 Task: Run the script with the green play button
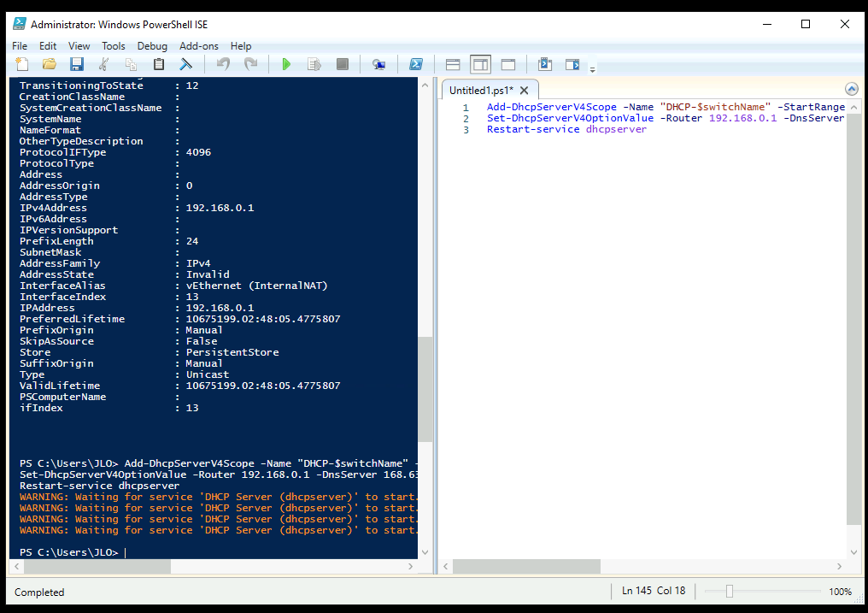286,64
